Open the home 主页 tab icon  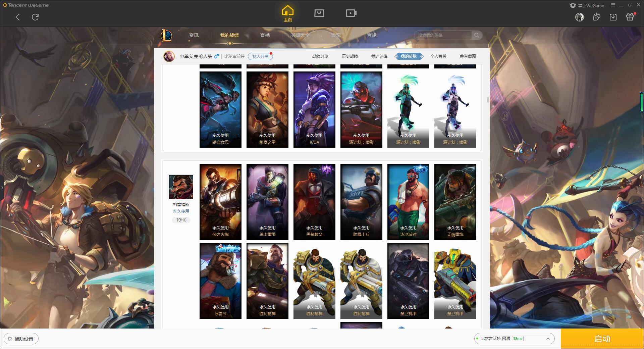click(288, 14)
